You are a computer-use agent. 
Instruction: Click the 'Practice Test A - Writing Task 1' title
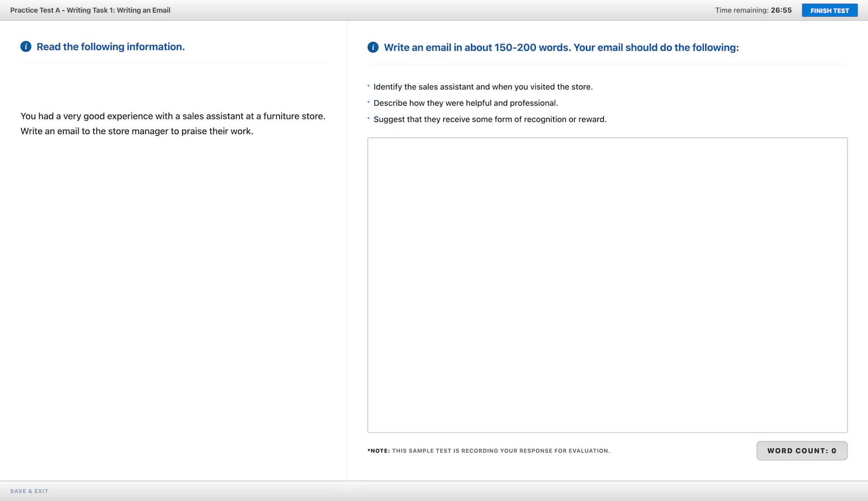pyautogui.click(x=90, y=10)
